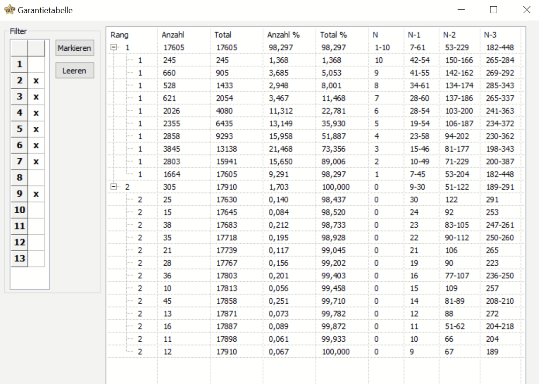Select Total cell 17683

(x=227, y=225)
